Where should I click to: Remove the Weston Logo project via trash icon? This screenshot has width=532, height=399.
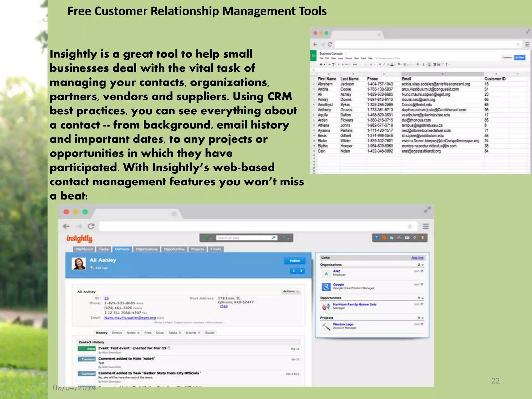pos(422,324)
